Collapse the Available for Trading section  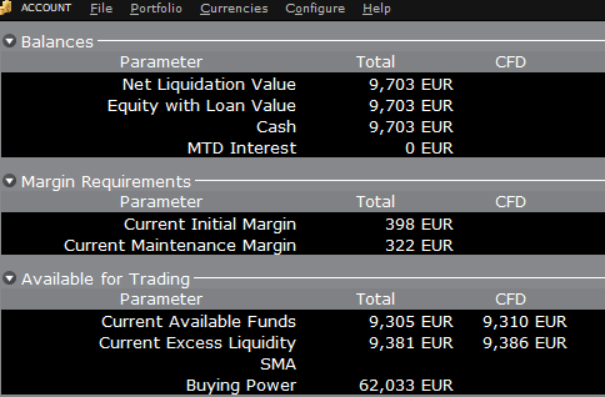pos(9,279)
